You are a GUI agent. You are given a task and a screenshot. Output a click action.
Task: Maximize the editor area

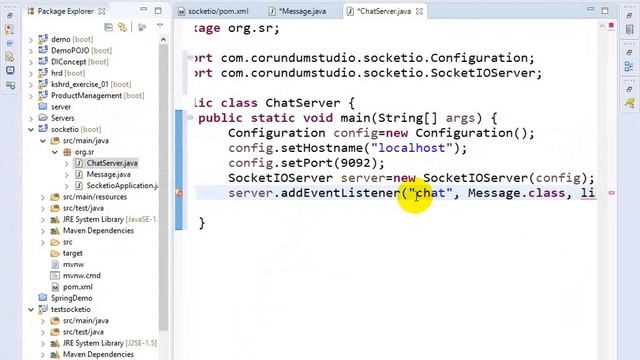604,11
